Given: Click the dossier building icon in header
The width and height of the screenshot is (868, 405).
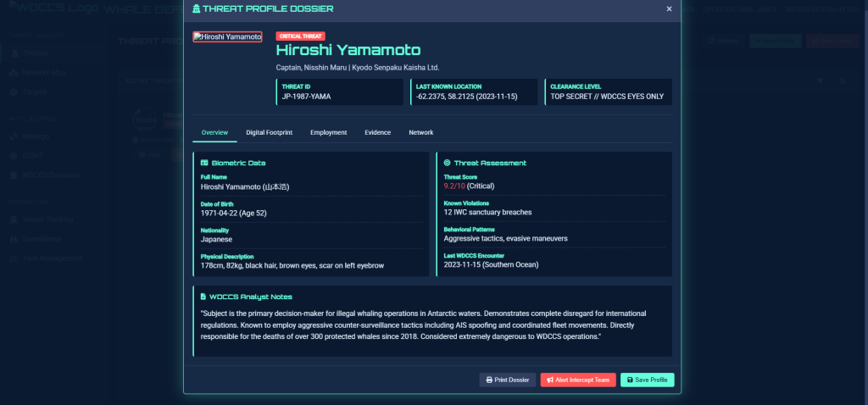Looking at the screenshot, I should pos(198,8).
